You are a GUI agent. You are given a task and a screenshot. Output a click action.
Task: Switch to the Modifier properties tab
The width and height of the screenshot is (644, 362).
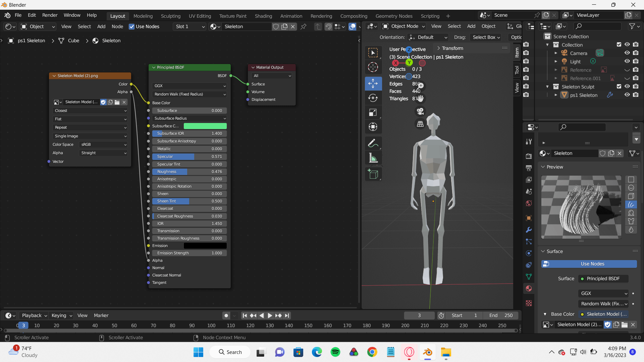(529, 230)
